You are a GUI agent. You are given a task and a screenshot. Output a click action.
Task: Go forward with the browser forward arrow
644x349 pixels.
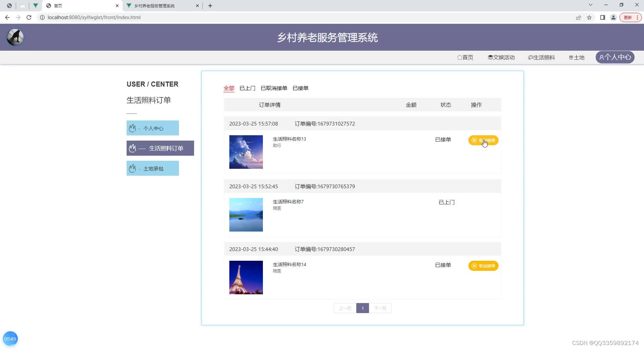point(18,17)
